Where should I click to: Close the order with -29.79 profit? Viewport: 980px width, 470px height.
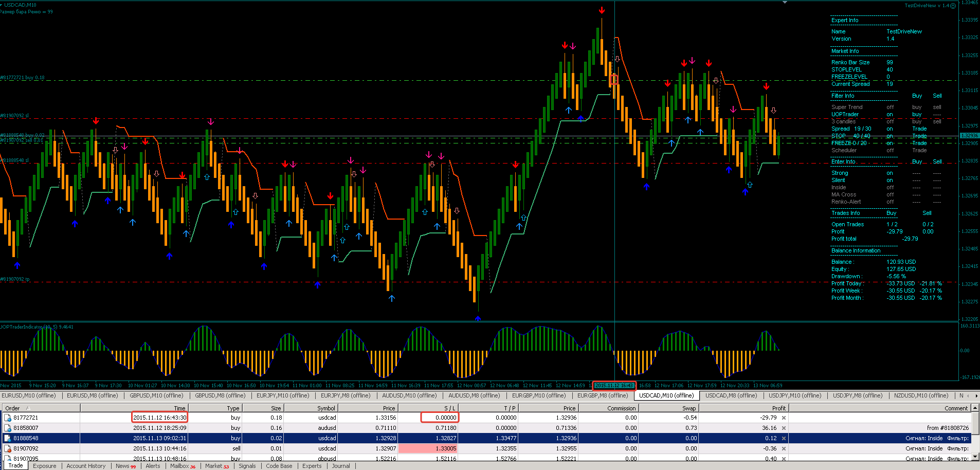[x=784, y=418]
